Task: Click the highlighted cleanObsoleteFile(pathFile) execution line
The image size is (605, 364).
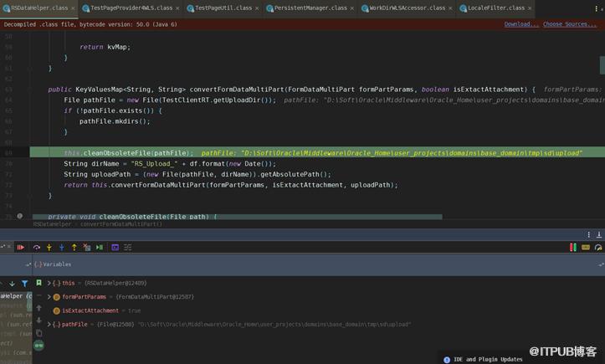Action: pyautogui.click(x=317, y=153)
